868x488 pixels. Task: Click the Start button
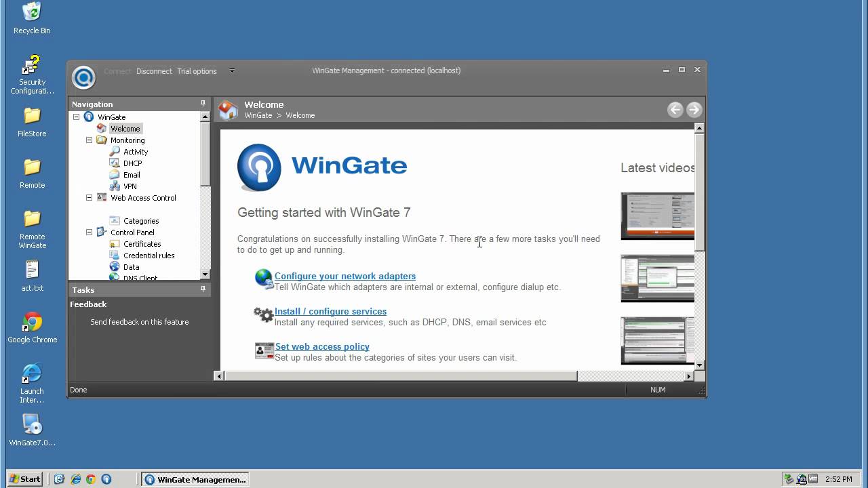(25, 479)
